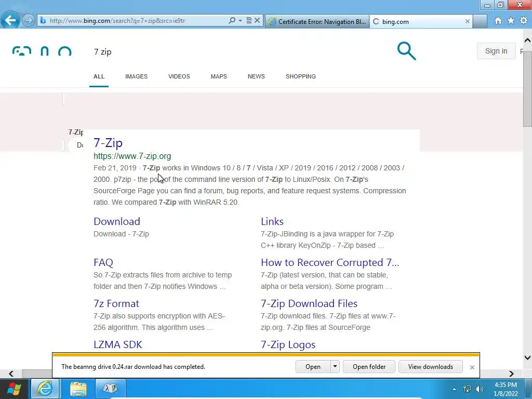Screen dimensions: 532x399
Task: Stop loading with the address bar X
Action: [257, 21]
